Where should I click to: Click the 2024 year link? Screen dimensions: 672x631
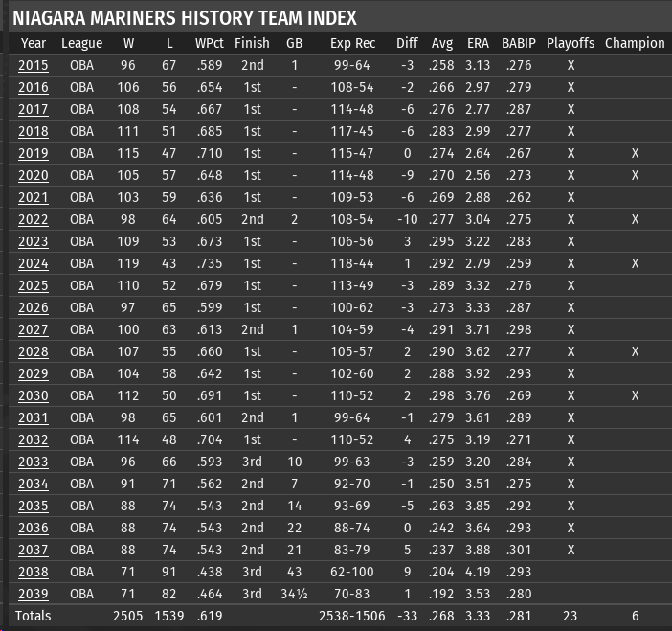tap(34, 263)
